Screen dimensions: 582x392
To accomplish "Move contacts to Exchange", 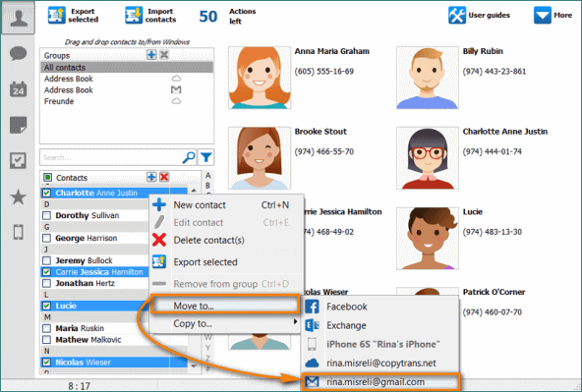I will pos(380,325).
